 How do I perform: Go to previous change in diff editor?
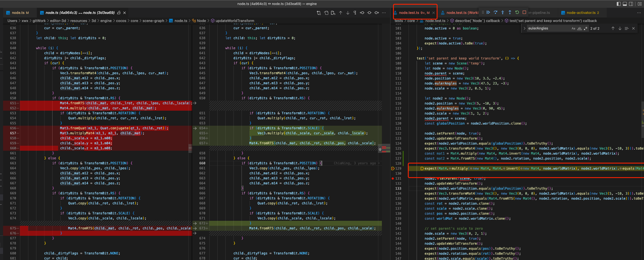point(340,13)
